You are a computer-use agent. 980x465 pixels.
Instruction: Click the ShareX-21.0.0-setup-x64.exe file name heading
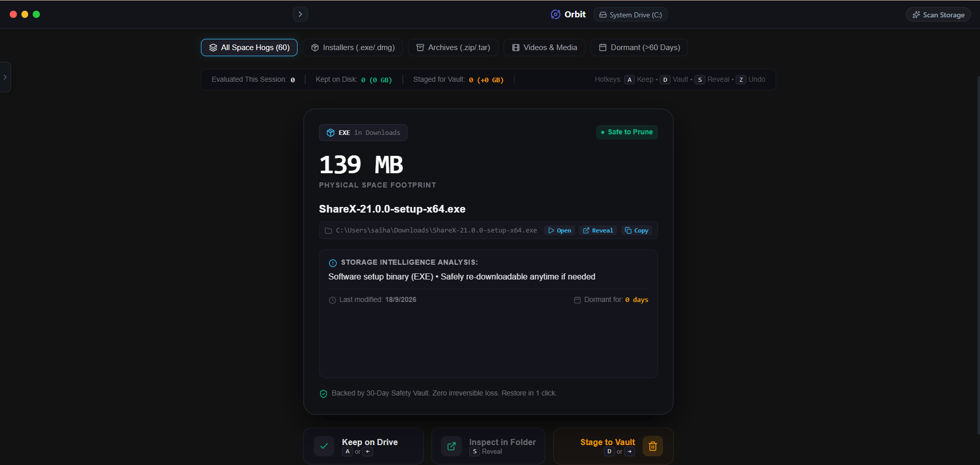(392, 209)
